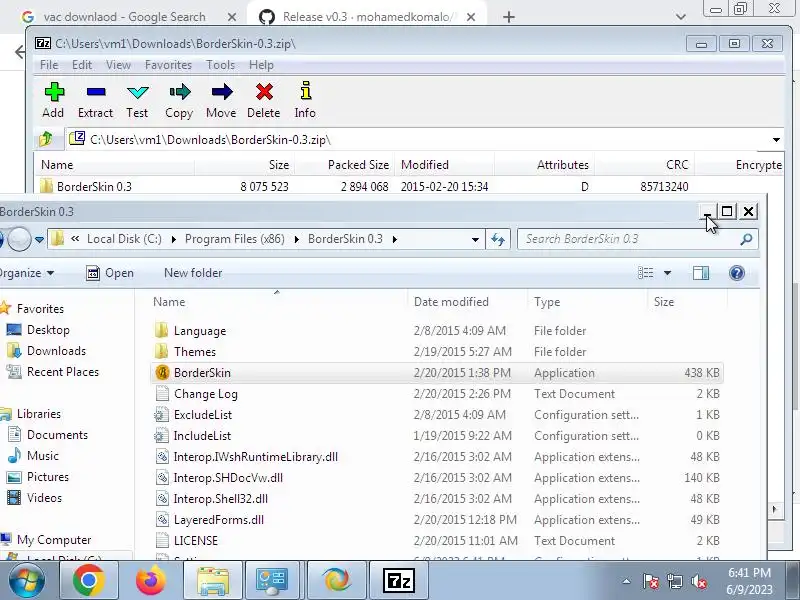
Task: Open the Tools menu in 7-Zip
Action: tap(220, 65)
